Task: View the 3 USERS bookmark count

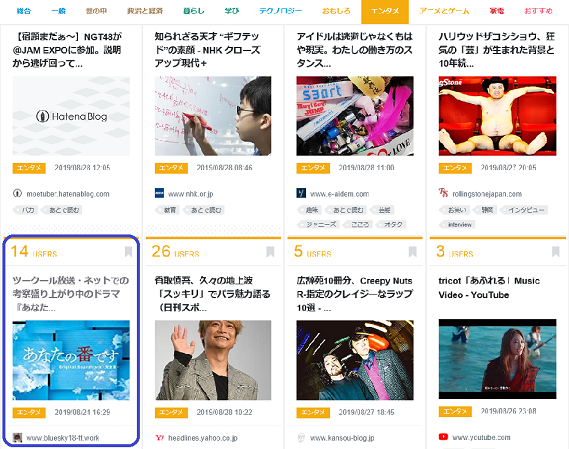Action: pyautogui.click(x=455, y=251)
